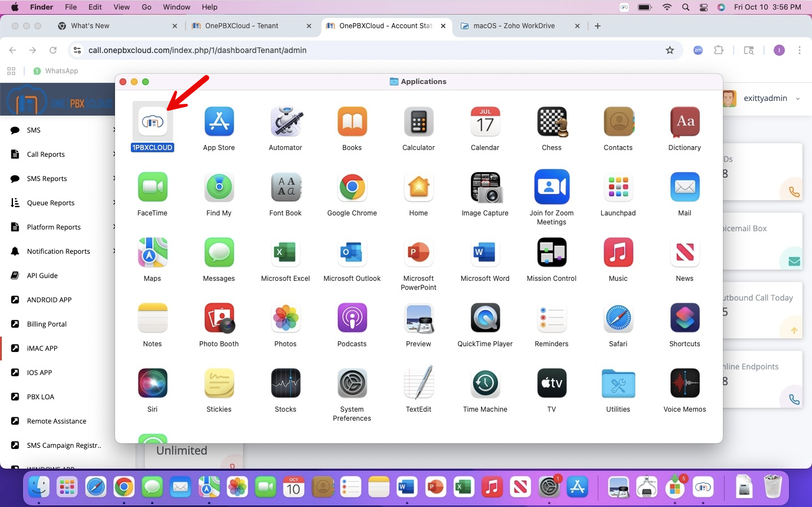Open the Photo Booth app
812x507 pixels.
219,318
